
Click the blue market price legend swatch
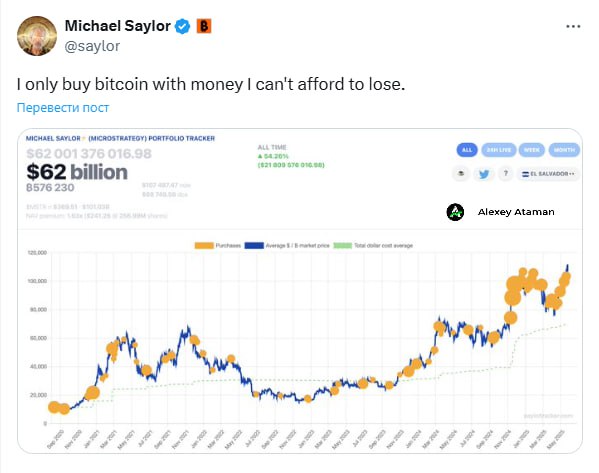254,245
